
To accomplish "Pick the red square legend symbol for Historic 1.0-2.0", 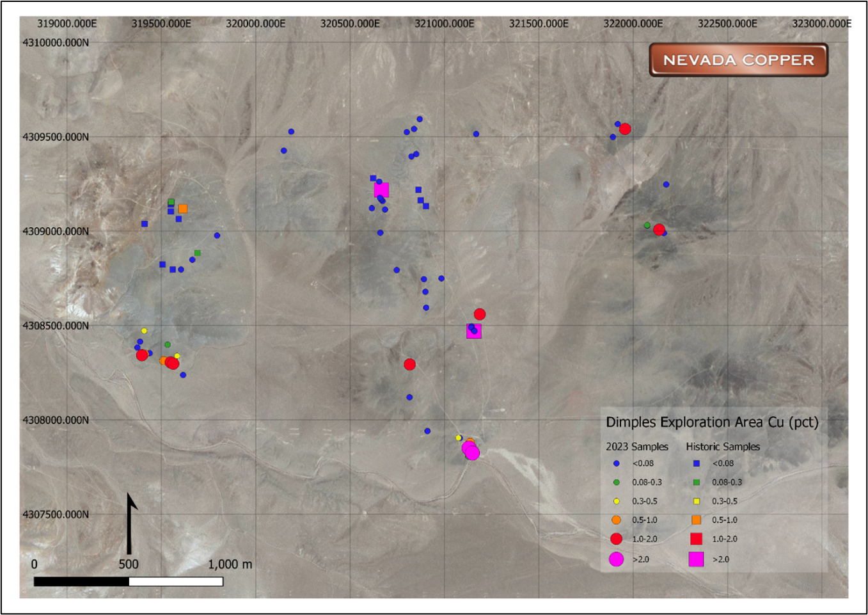I will click(697, 539).
